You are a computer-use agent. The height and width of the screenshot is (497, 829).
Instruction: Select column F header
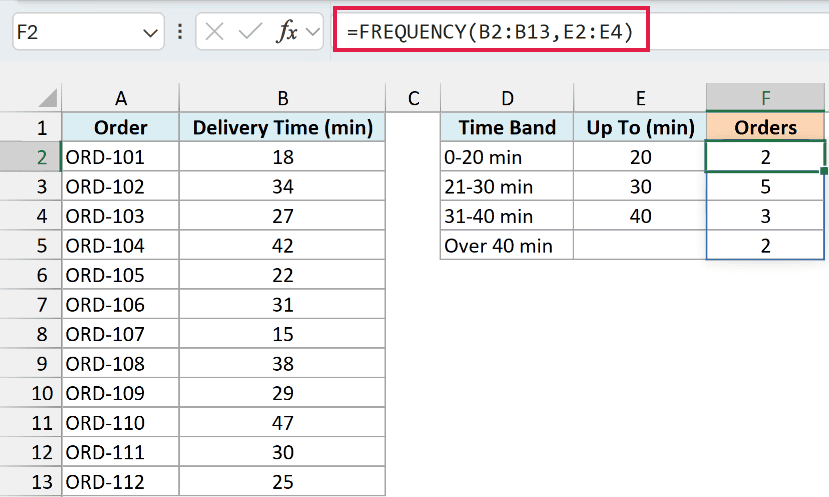tap(765, 98)
